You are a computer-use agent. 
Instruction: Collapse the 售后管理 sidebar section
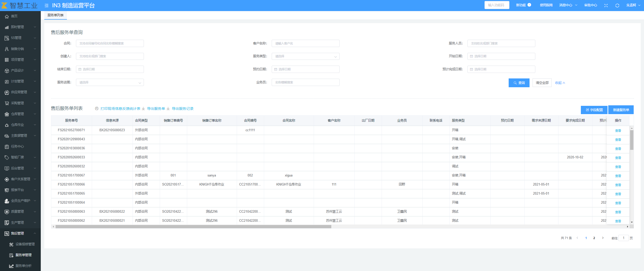tap(20, 233)
